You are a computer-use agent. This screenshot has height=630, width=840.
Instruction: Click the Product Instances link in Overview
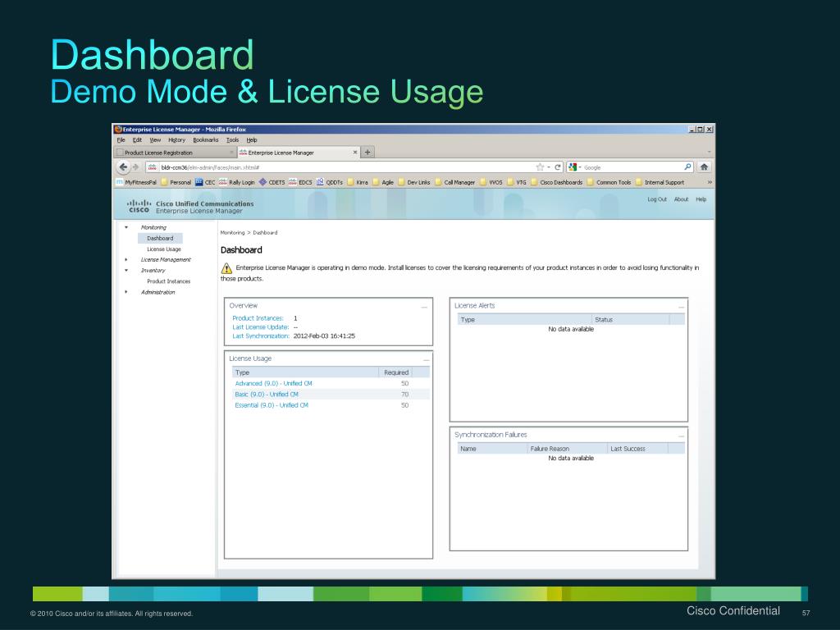point(258,318)
